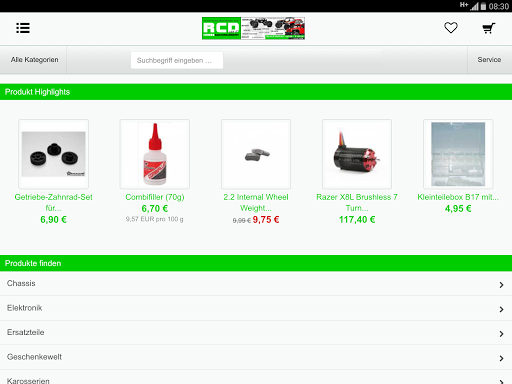Expand the Chassis category arrow
Viewport: 512px width, 384px height.
coord(501,285)
